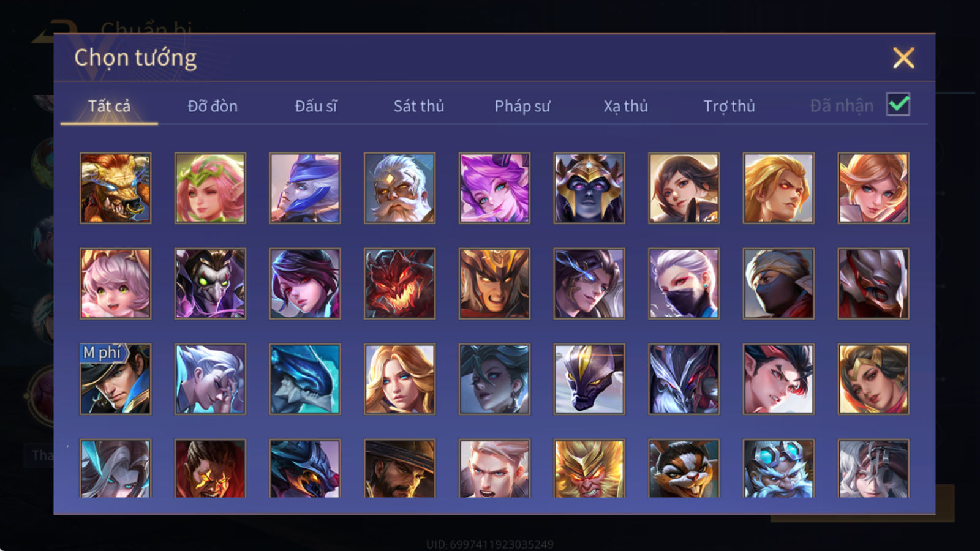Pick the pink-haired girl with green eyes
Image resolution: width=980 pixels, height=551 pixels.
[x=115, y=283]
